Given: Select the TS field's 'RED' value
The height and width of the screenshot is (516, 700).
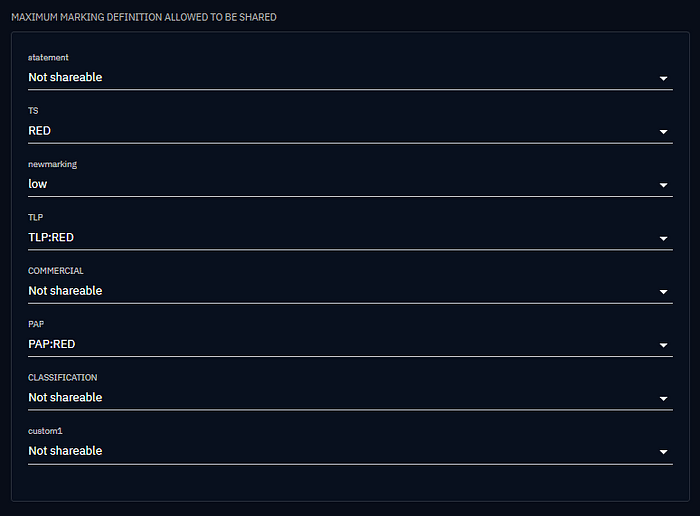Looking at the screenshot, I should point(40,131).
